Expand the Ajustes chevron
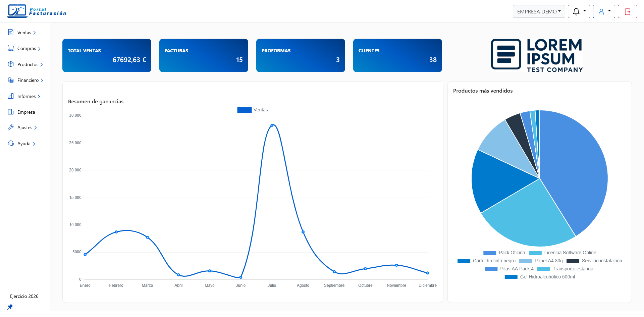The width and height of the screenshot is (644, 317). click(x=36, y=127)
